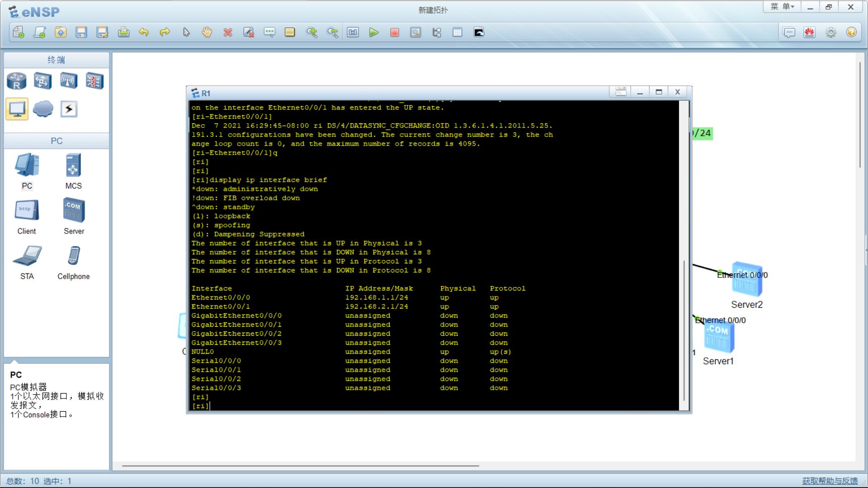Pick the MCS device model
The image size is (868, 488).
tap(73, 171)
